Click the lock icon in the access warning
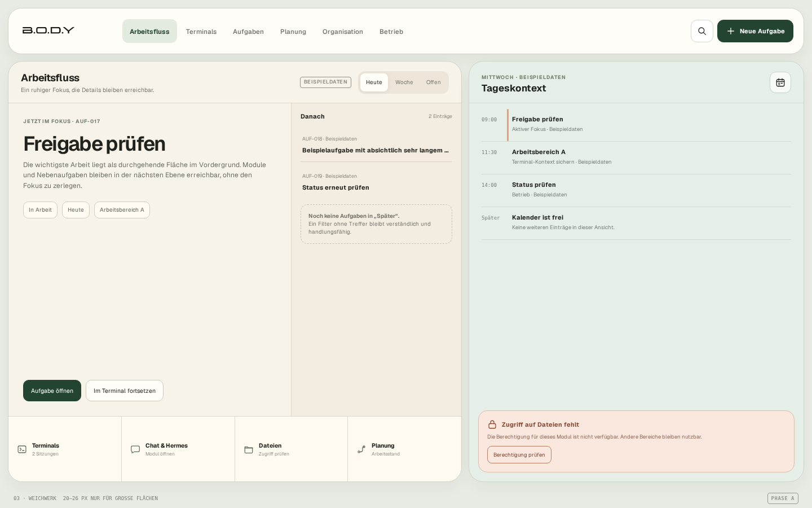This screenshot has width=812, height=508. pos(492,424)
